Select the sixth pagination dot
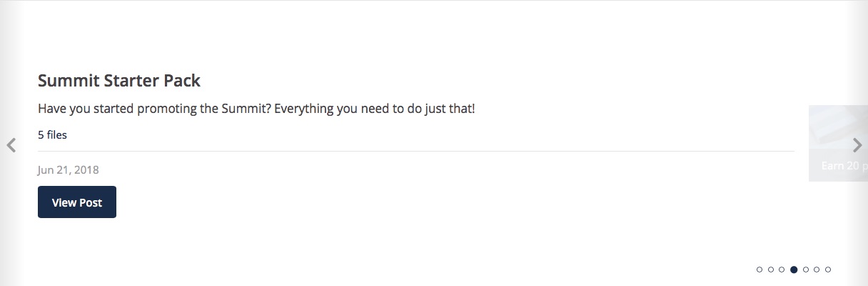Image resolution: width=868 pixels, height=286 pixels. 817,270
